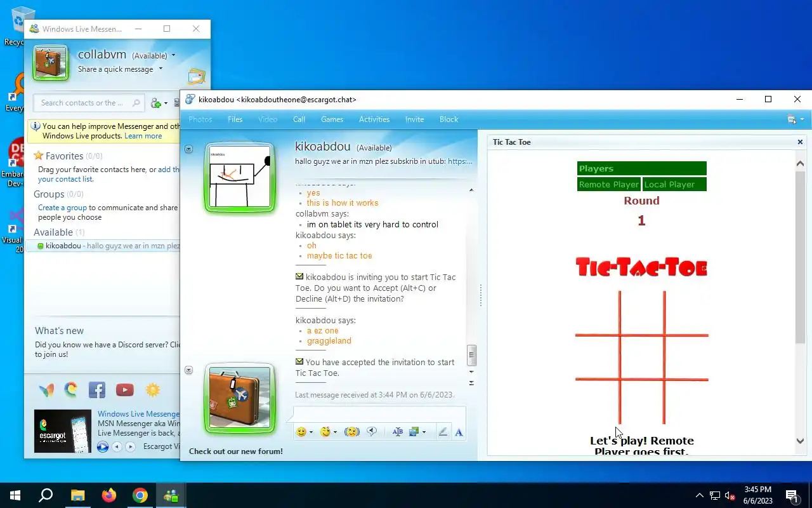Viewport: 812px width, 508px height.
Task: Select the handwriting pen icon
Action: (x=443, y=432)
